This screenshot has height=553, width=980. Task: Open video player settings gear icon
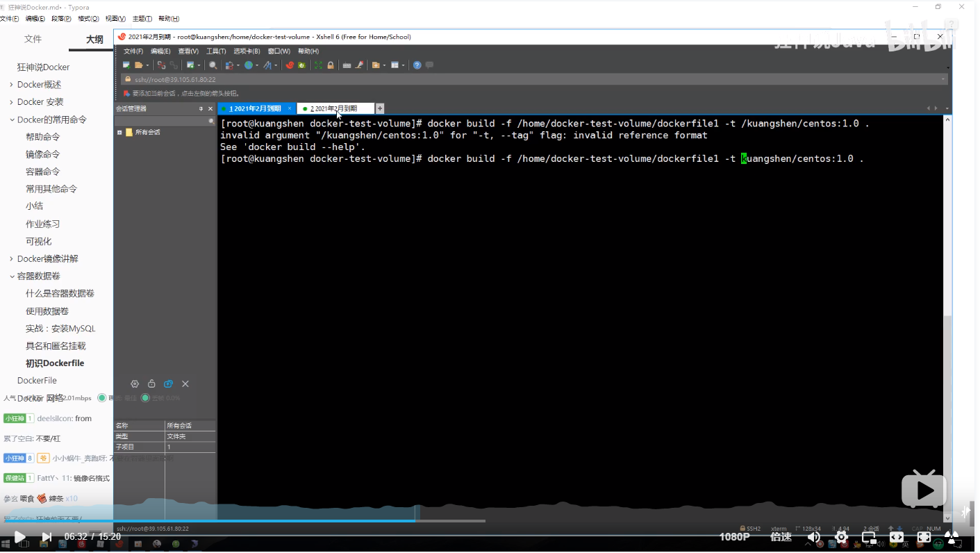click(842, 537)
